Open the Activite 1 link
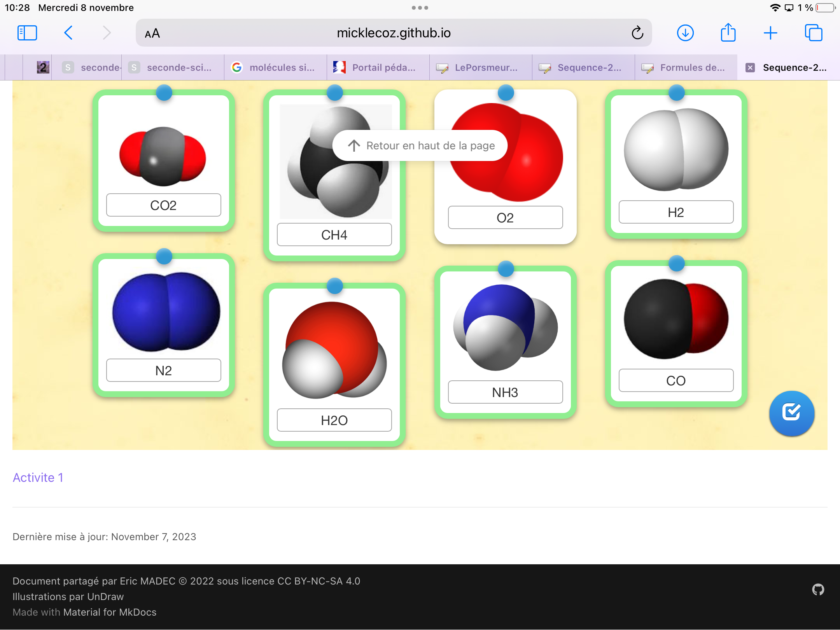 [38, 477]
